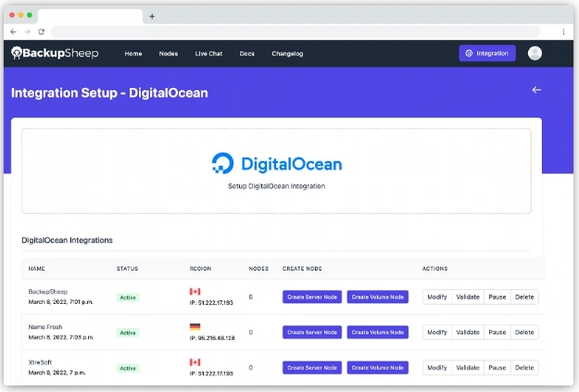Click the Canada flag in XtreSoft row

coord(195,362)
